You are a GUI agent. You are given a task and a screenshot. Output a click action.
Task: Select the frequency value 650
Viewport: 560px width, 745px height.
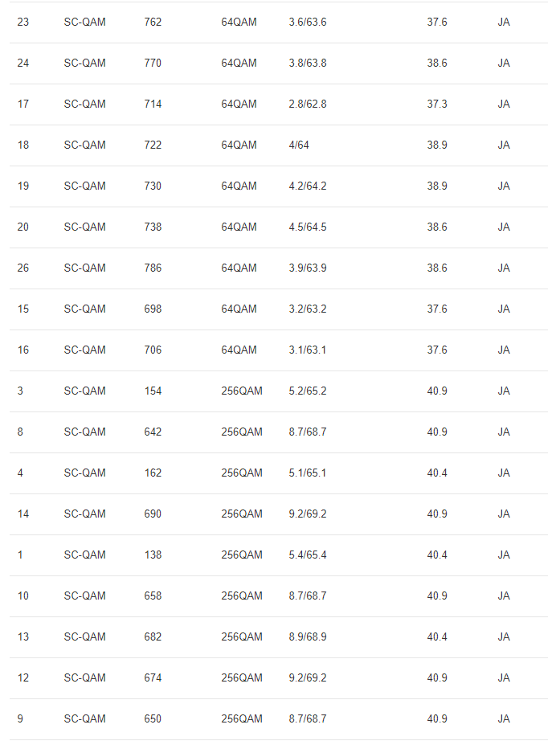click(153, 718)
